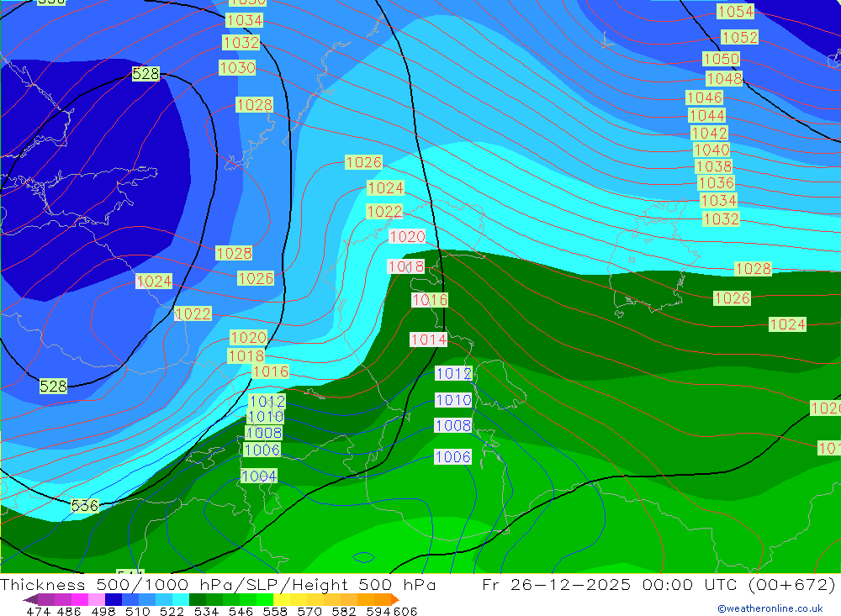Click the '1014' isobar label
Viewport: 841px width, 616px height.
429,340
